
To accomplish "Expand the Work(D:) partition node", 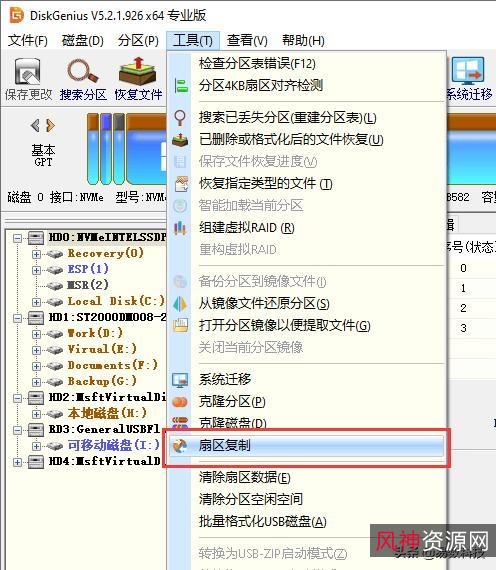I will [x=36, y=334].
